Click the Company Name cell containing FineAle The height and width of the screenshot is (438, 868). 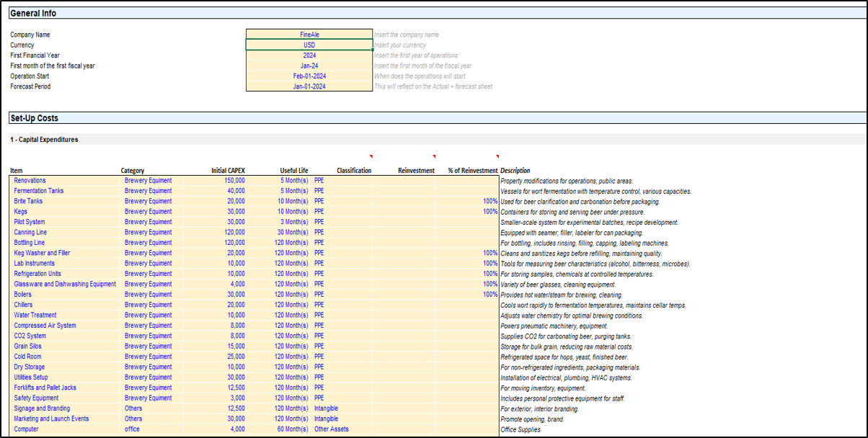(309, 35)
